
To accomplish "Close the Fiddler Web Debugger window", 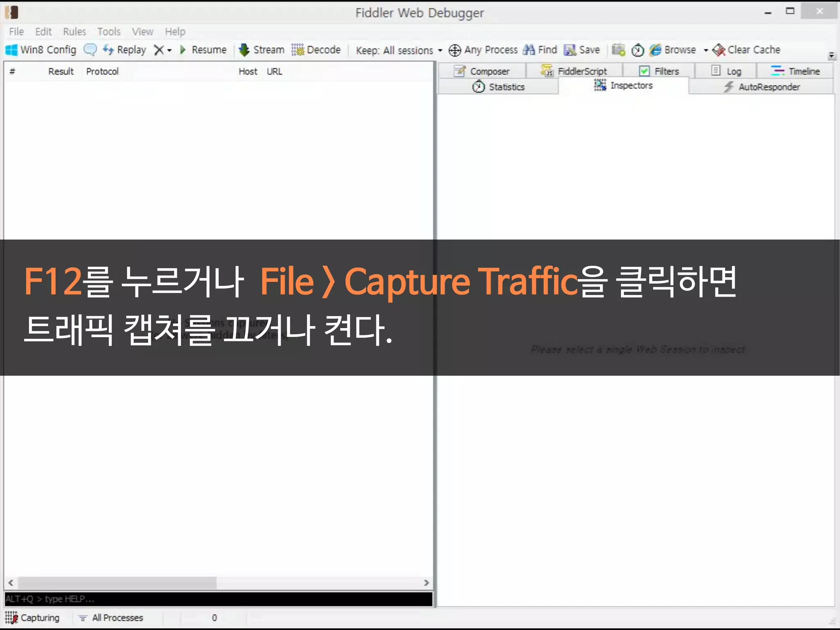I will pyautogui.click(x=819, y=11).
